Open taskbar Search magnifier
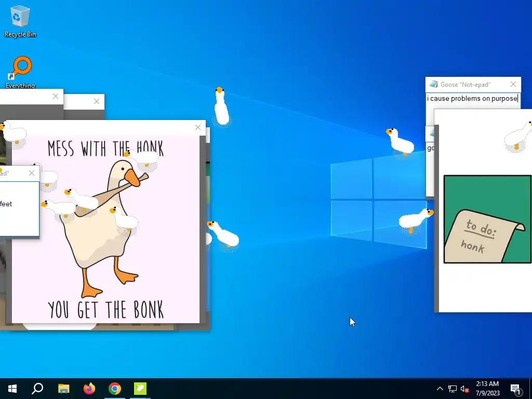This screenshot has height=399, width=532. pos(37,389)
